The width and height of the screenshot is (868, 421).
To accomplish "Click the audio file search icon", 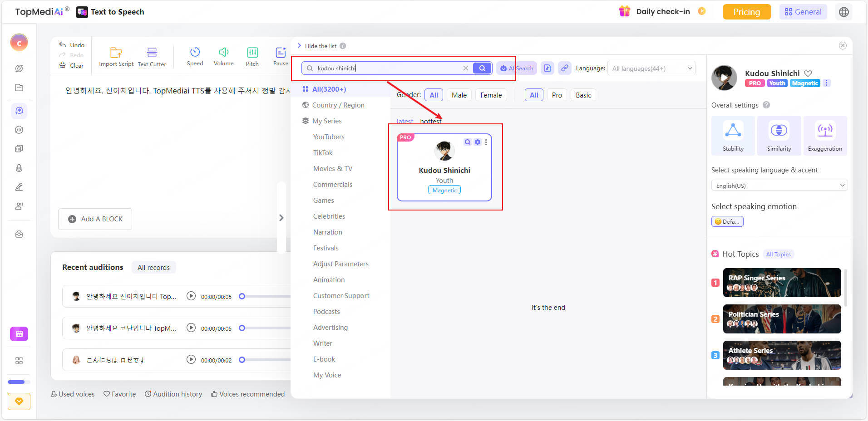I will tap(547, 68).
